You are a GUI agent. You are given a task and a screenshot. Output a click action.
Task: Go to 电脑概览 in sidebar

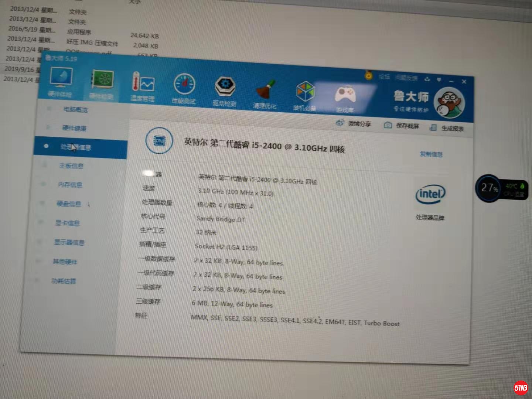pyautogui.click(x=75, y=110)
